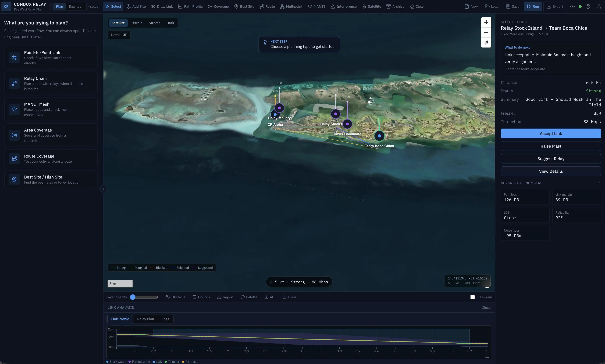
Task: Open the help question mark icon
Action: point(588,6)
